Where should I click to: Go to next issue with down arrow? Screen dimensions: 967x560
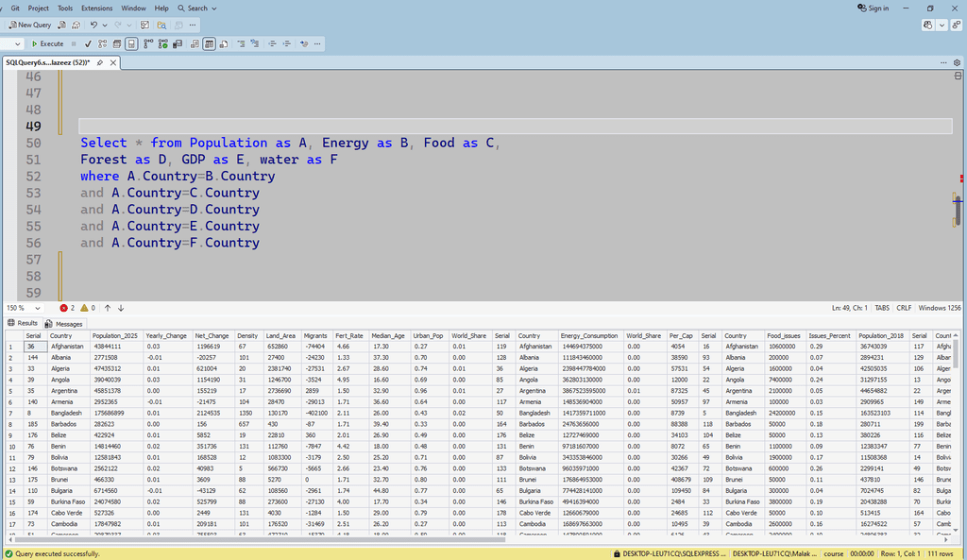click(x=121, y=308)
